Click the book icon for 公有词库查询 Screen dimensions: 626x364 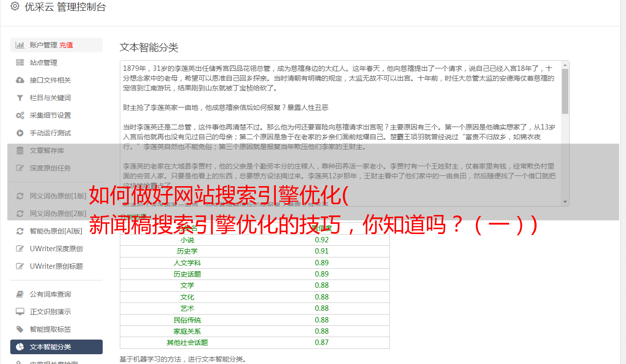tap(20, 294)
